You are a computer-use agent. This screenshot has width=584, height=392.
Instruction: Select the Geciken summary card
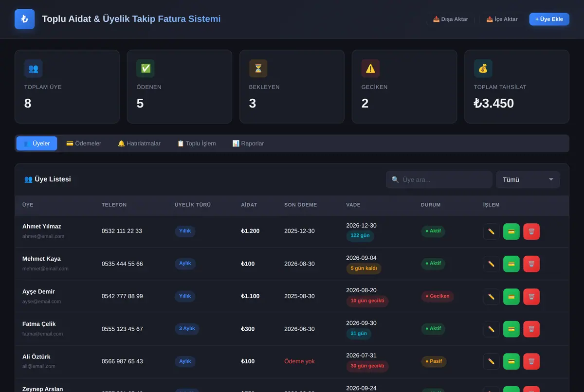(404, 87)
